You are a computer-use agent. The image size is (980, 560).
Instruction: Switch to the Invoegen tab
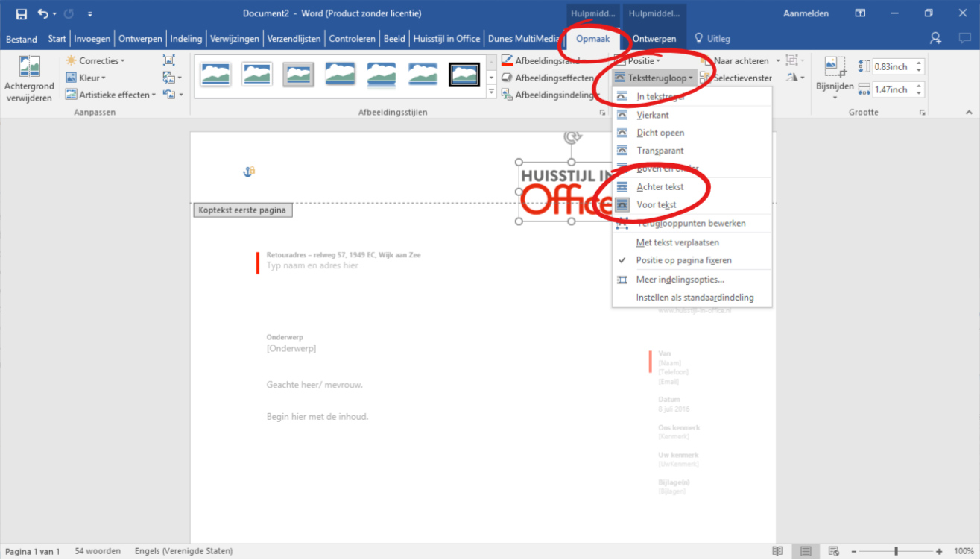point(92,39)
